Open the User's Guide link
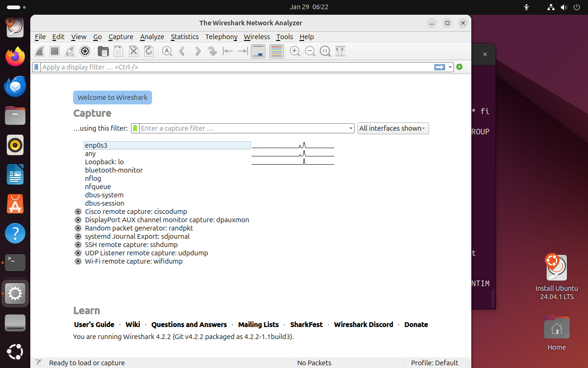Screen dimensions: 588x368 click(x=94, y=325)
